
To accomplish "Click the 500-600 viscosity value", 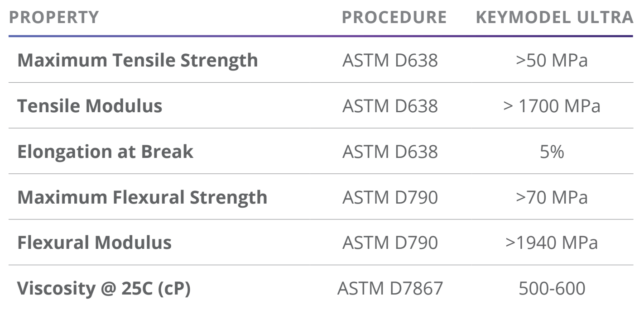I will [x=552, y=289].
